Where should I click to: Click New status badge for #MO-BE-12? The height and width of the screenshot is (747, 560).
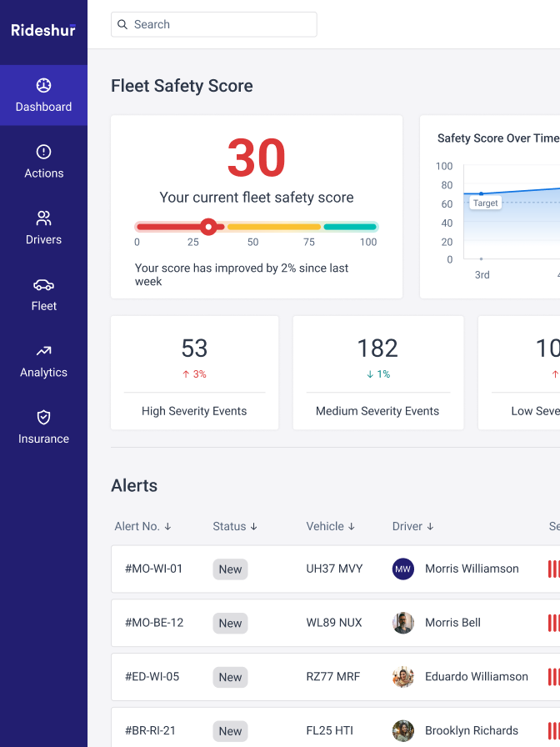point(230,623)
